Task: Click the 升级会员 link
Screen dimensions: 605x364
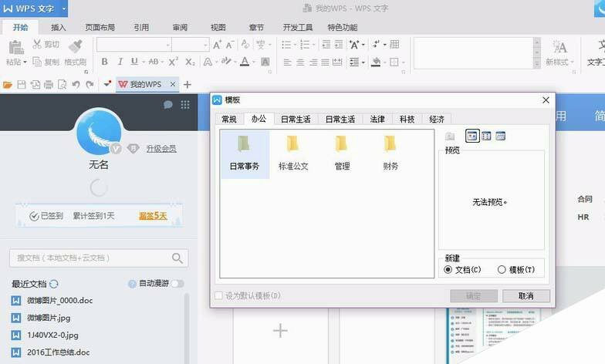Action: click(161, 148)
